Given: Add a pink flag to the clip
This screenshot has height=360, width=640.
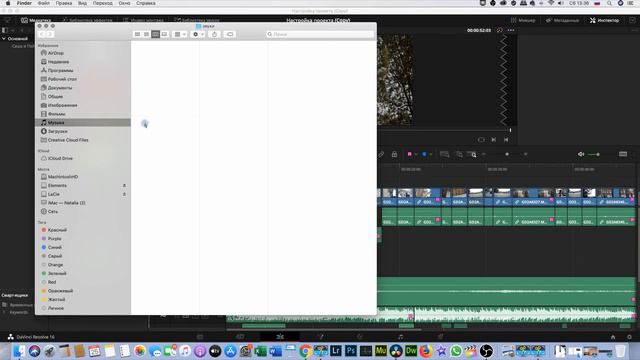Looking at the screenshot, I should coord(409,154).
